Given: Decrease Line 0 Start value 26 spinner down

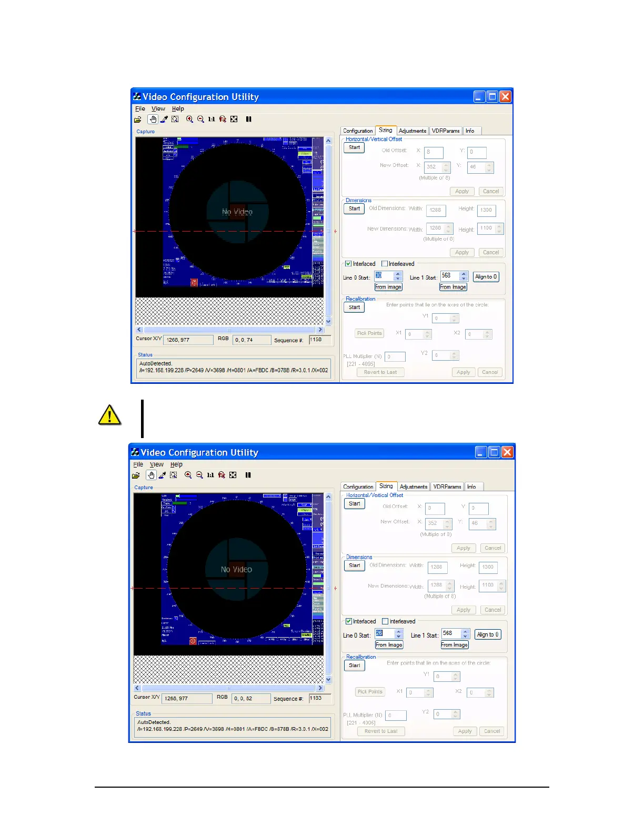Looking at the screenshot, I should (399, 637).
